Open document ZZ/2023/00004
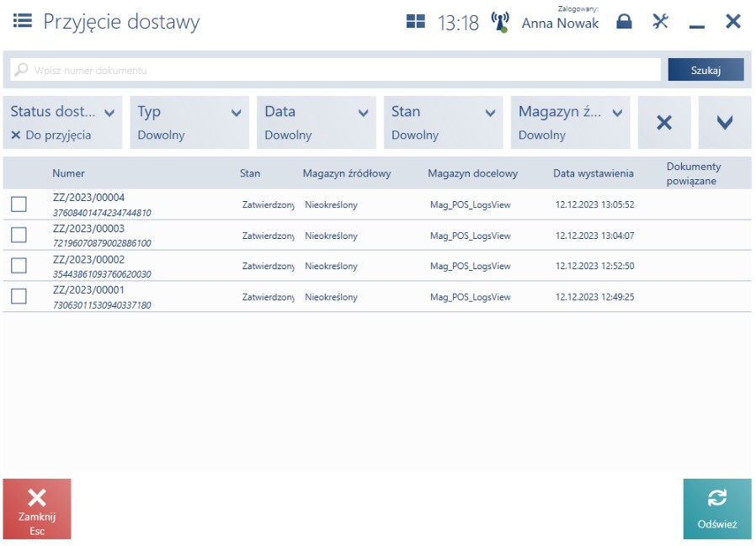 click(88, 197)
